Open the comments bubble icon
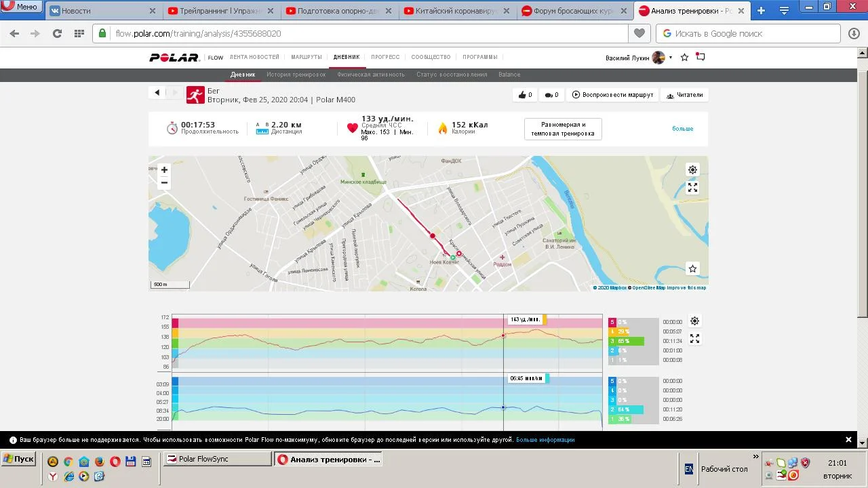 point(551,95)
